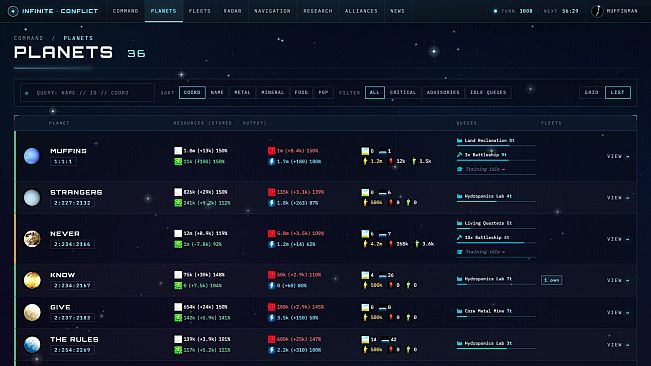Sort planets by Pop
Viewport: 651px width, 366px height.
323,93
